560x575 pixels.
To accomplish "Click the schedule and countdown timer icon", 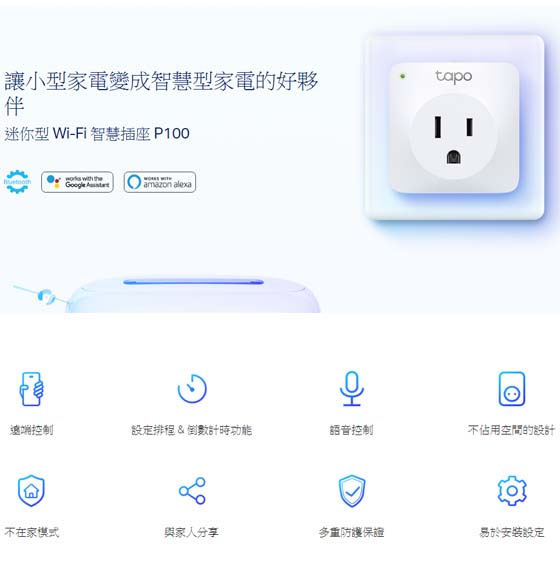I will click(x=192, y=389).
